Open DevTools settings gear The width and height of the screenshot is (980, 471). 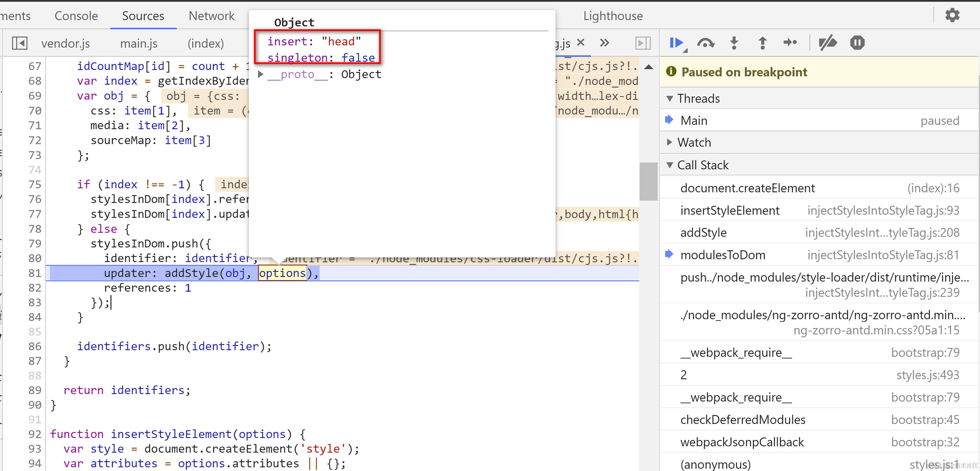click(x=952, y=16)
